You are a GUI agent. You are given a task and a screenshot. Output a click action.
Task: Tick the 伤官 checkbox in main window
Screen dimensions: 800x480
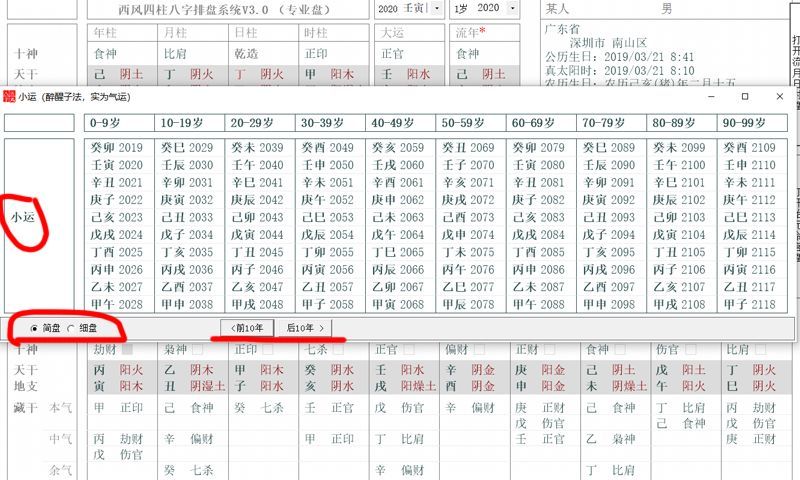[690, 349]
